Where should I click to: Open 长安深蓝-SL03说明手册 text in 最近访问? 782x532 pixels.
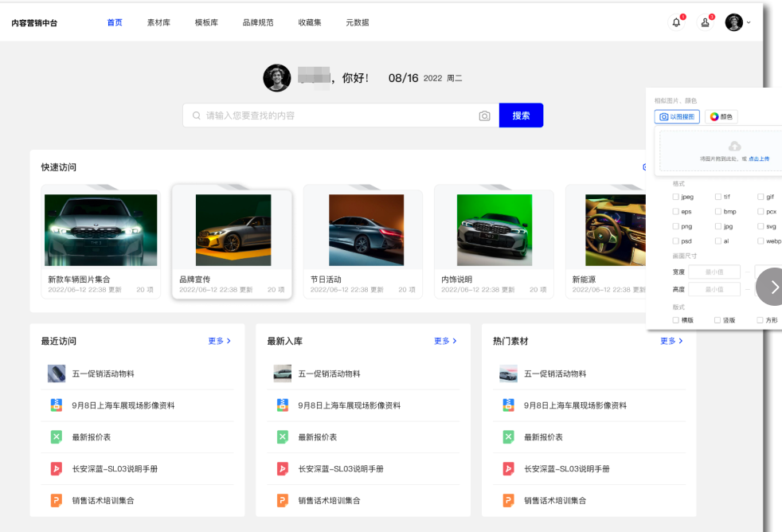[x=115, y=468]
